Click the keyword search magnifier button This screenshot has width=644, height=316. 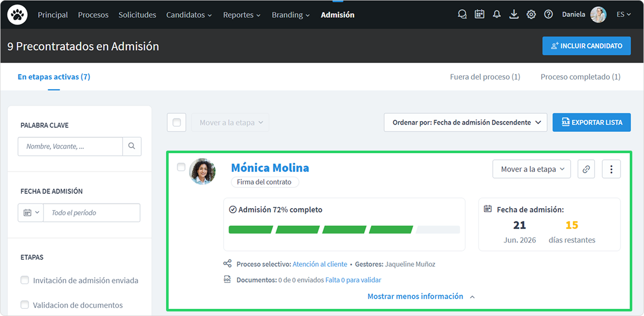132,146
